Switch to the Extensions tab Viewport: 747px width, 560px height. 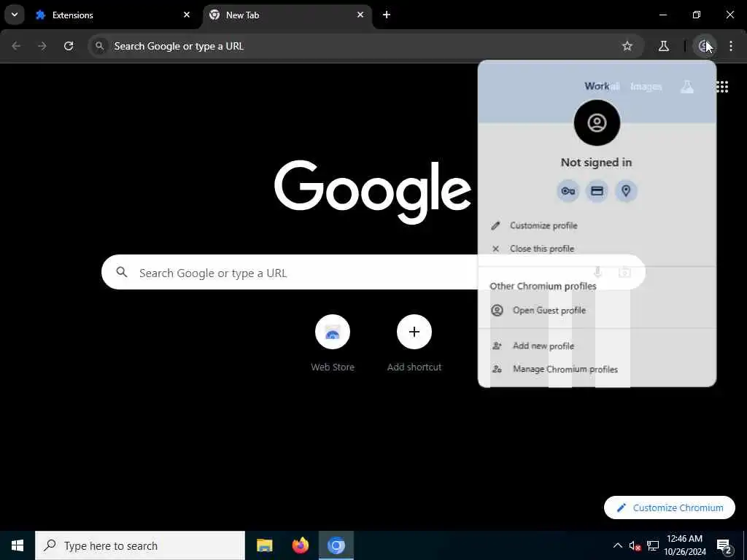tap(113, 15)
